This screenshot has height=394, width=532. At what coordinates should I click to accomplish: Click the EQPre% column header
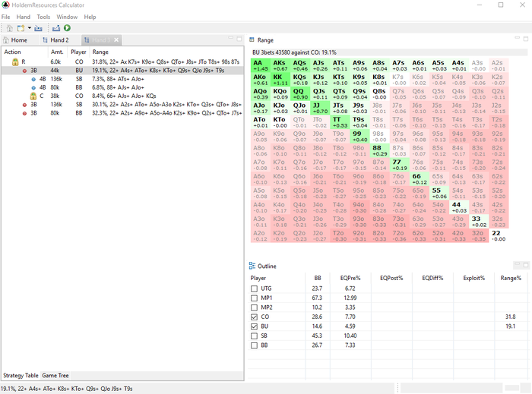pyautogui.click(x=350, y=278)
